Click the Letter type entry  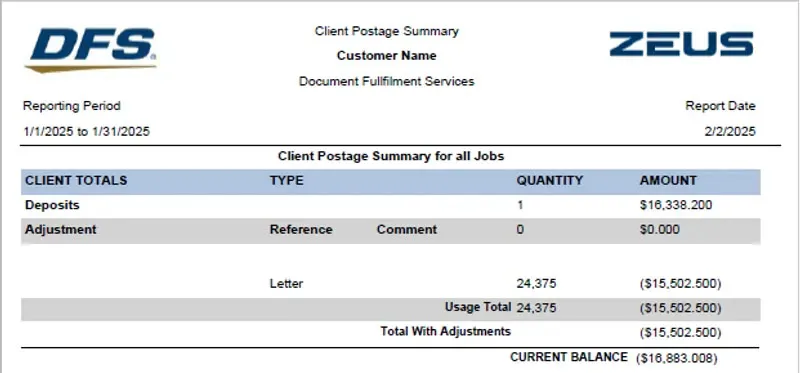coord(286,284)
